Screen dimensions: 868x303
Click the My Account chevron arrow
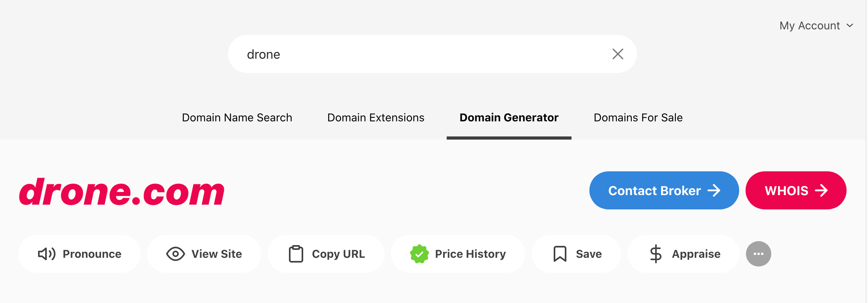pyautogui.click(x=850, y=25)
